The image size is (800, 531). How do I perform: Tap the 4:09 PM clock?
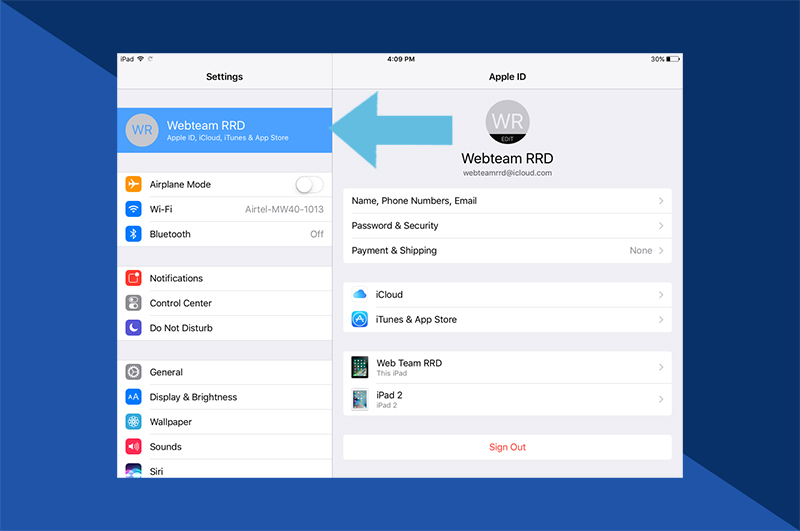[x=401, y=59]
